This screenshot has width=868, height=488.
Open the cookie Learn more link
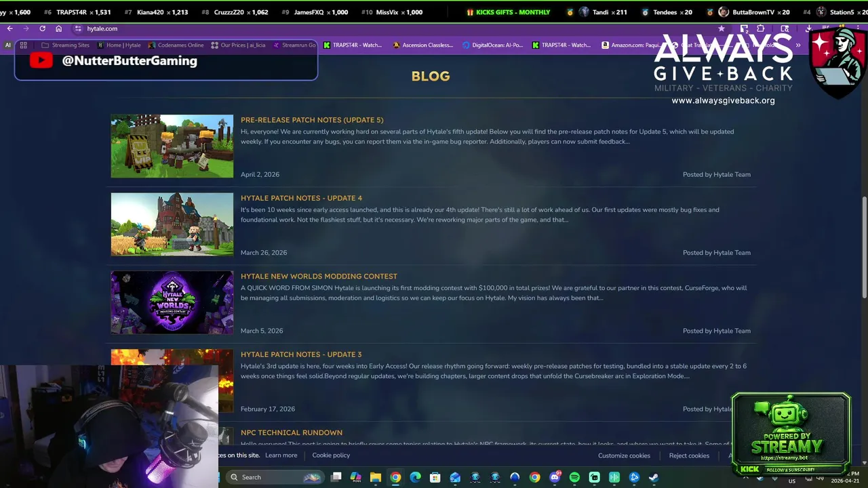tap(281, 455)
